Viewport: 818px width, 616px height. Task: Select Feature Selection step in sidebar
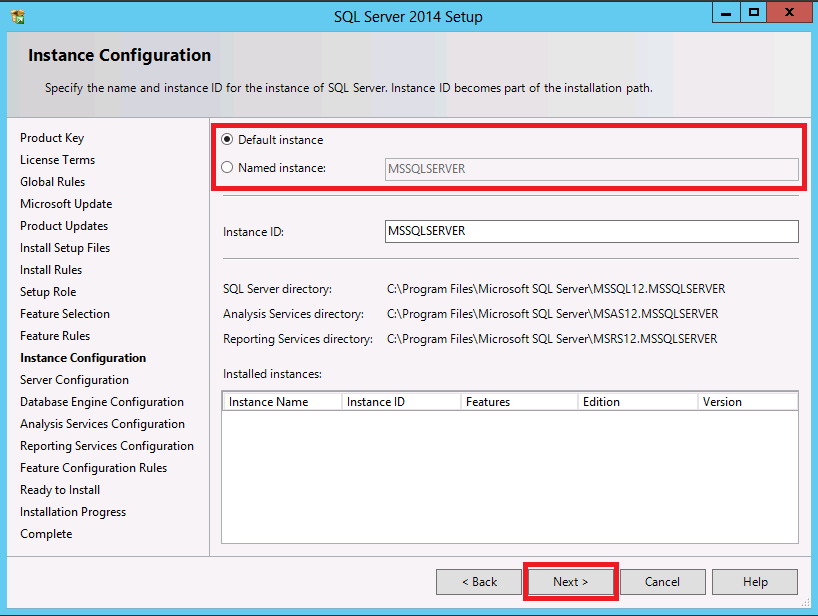click(65, 314)
